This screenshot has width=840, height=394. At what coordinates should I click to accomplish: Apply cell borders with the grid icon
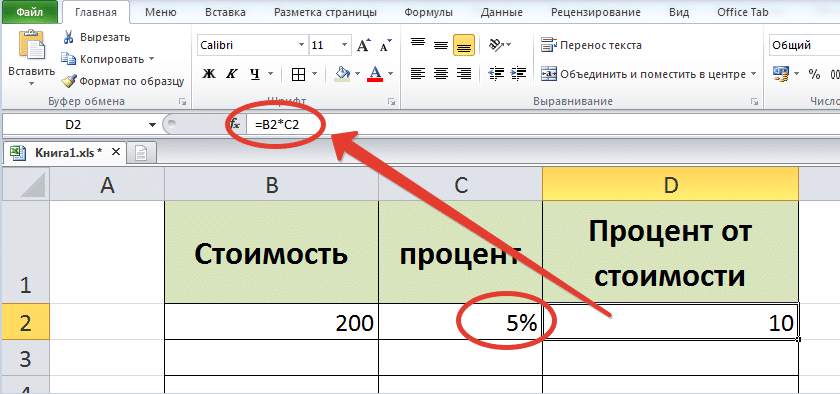point(298,74)
